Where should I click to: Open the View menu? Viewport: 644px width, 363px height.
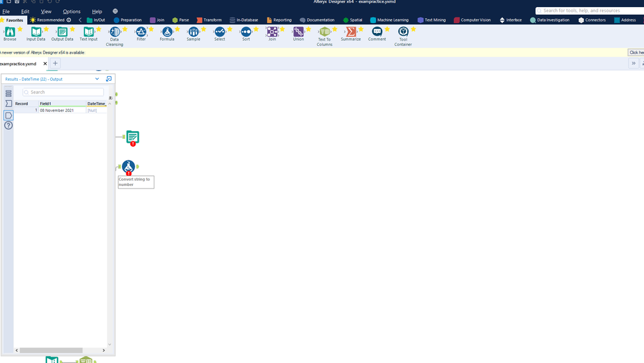tap(46, 12)
